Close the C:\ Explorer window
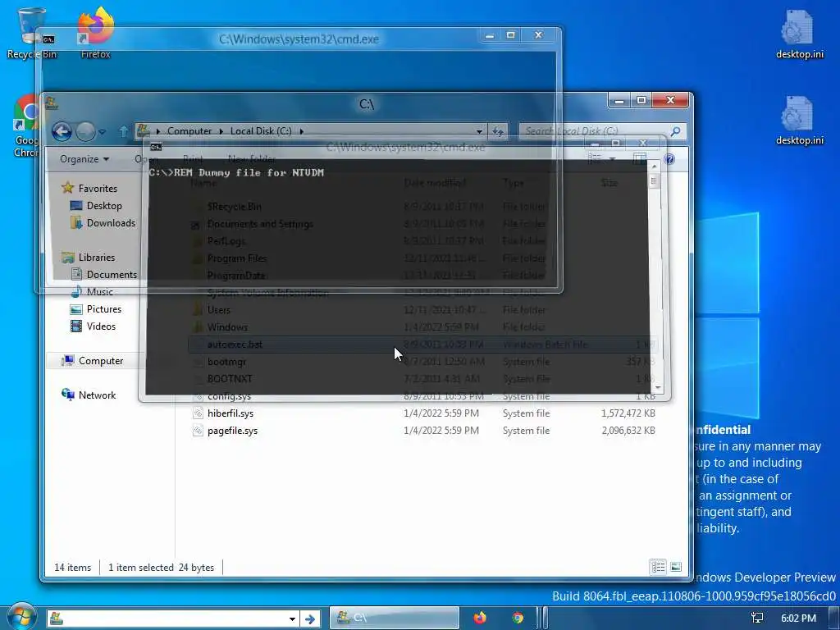 pyautogui.click(x=670, y=101)
